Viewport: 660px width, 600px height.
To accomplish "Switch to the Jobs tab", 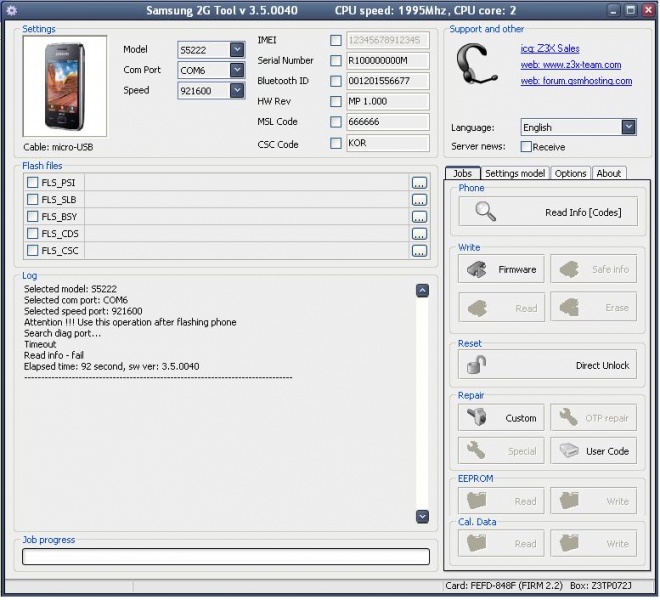I will tap(463, 173).
